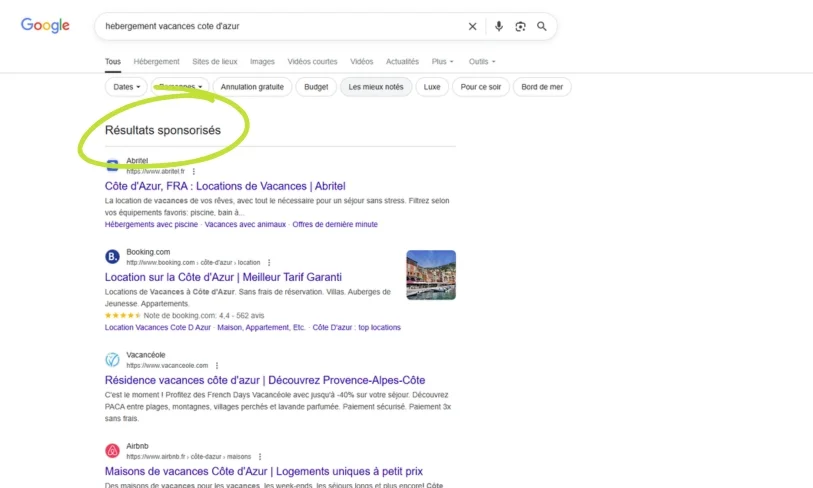Click the Airbnb favicon

[113, 451]
